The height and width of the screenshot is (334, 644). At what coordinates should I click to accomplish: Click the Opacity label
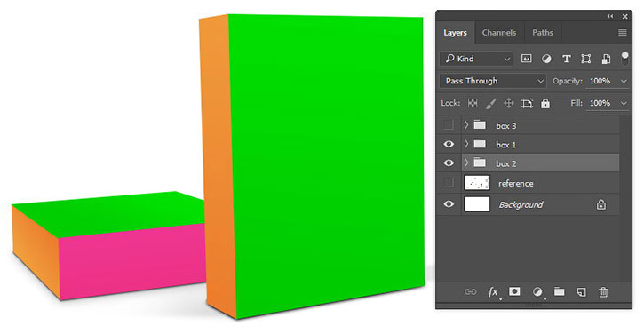point(568,81)
